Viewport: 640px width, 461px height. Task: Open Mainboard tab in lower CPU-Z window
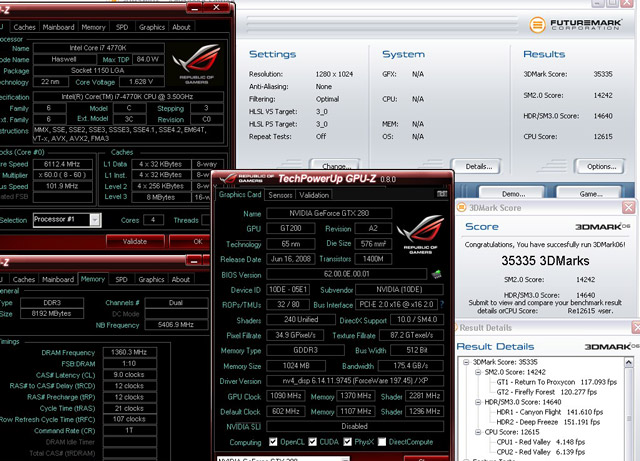coord(58,279)
